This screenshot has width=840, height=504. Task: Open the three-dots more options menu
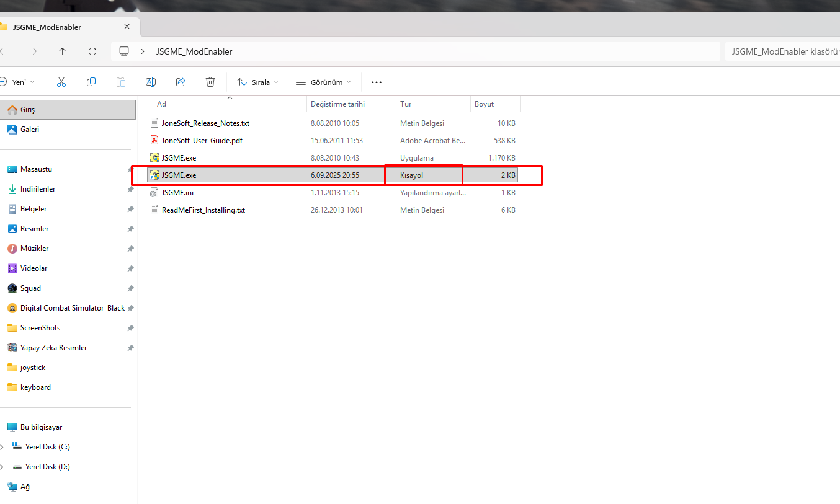377,82
